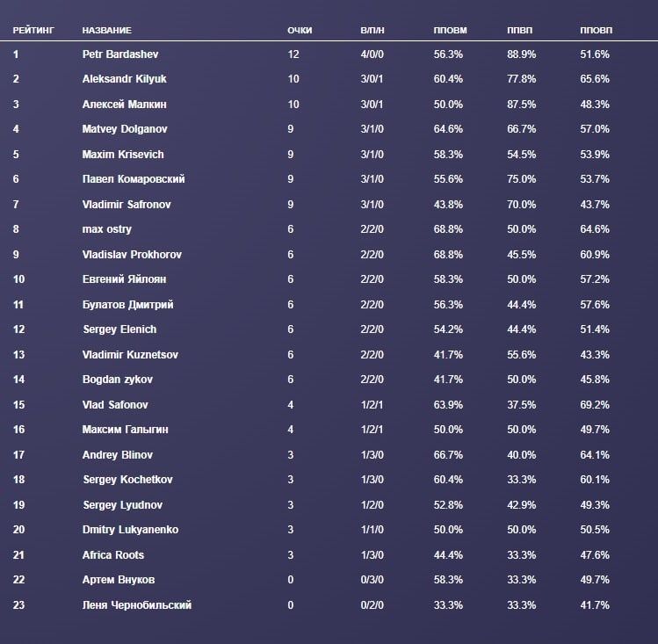The image size is (658, 644).
Task: Click the ППОВП column header
Action: (x=596, y=30)
